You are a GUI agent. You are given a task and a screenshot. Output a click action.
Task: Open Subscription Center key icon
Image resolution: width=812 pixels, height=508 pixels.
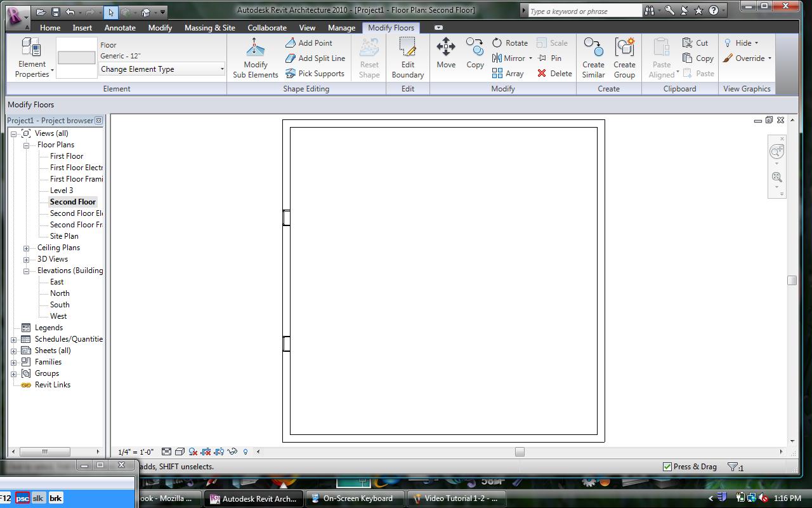coord(670,11)
